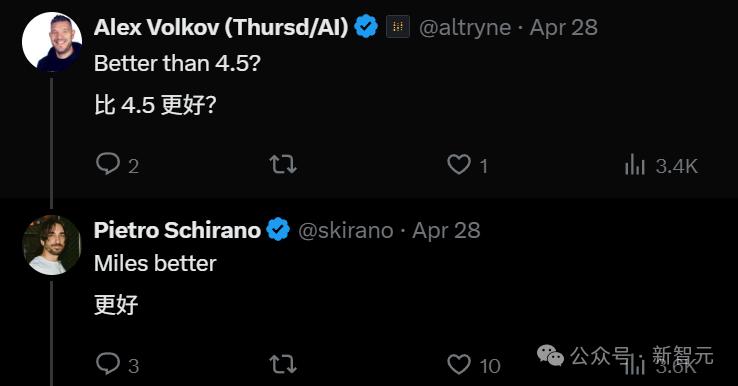Click the affiliate badge next to Alex Volkov
Image resolution: width=738 pixels, height=386 pixels.
[x=398, y=26]
